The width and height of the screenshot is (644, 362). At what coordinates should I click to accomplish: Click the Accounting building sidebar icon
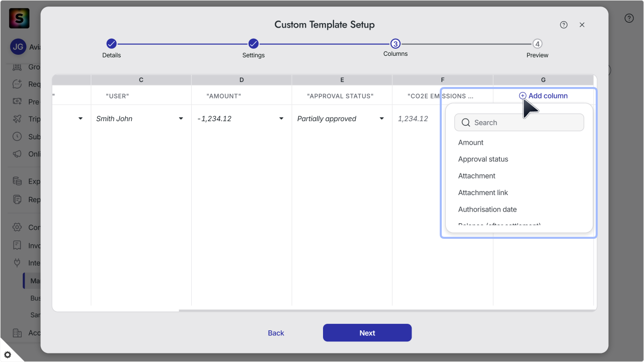pyautogui.click(x=17, y=333)
